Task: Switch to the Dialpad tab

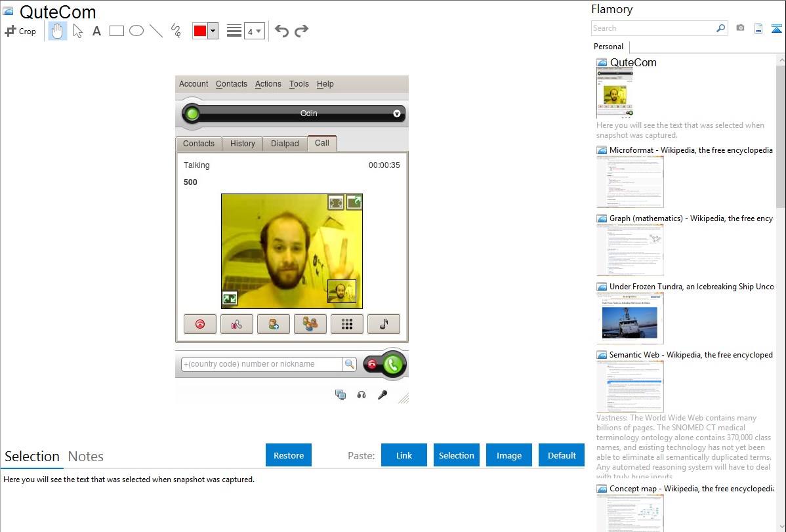Action: (285, 144)
